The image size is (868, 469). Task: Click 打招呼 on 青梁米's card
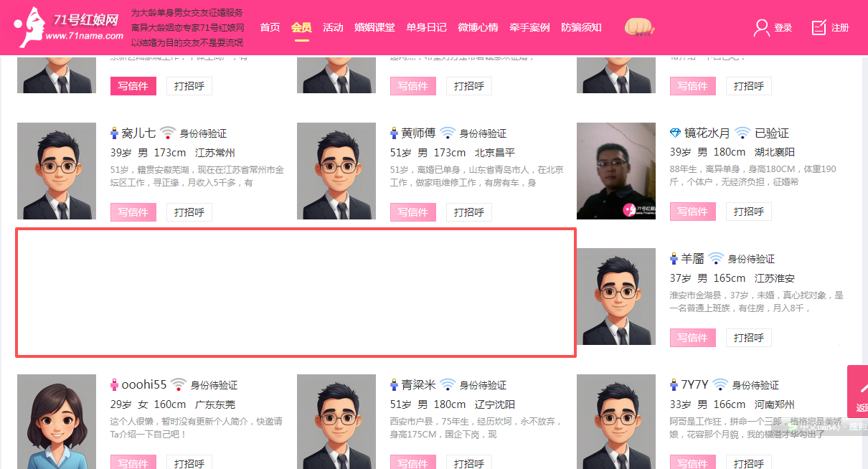(x=469, y=462)
